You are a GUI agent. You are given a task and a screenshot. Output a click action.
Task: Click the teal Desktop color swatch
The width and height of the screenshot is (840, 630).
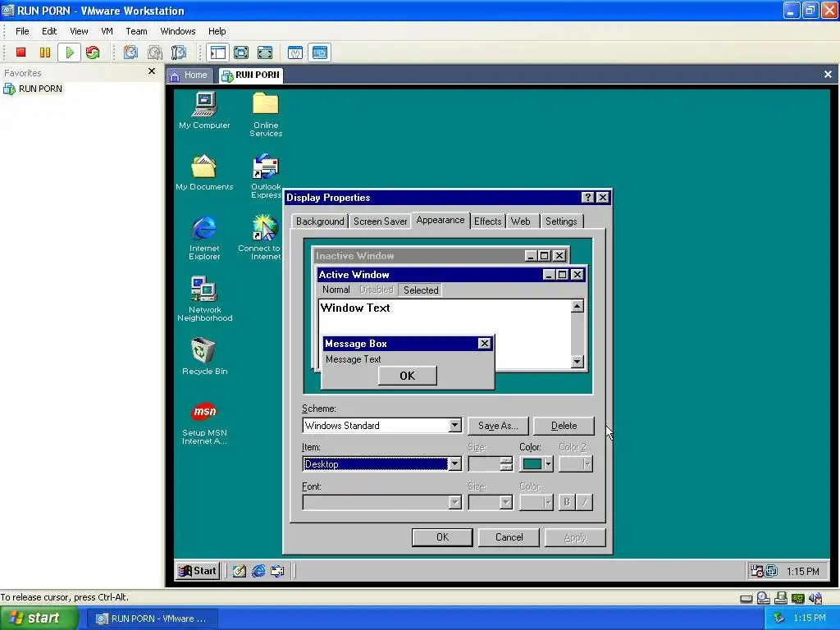click(532, 464)
